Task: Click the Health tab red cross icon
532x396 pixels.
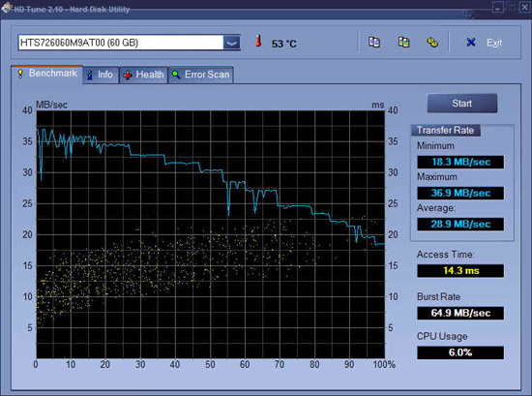Action: (x=128, y=76)
